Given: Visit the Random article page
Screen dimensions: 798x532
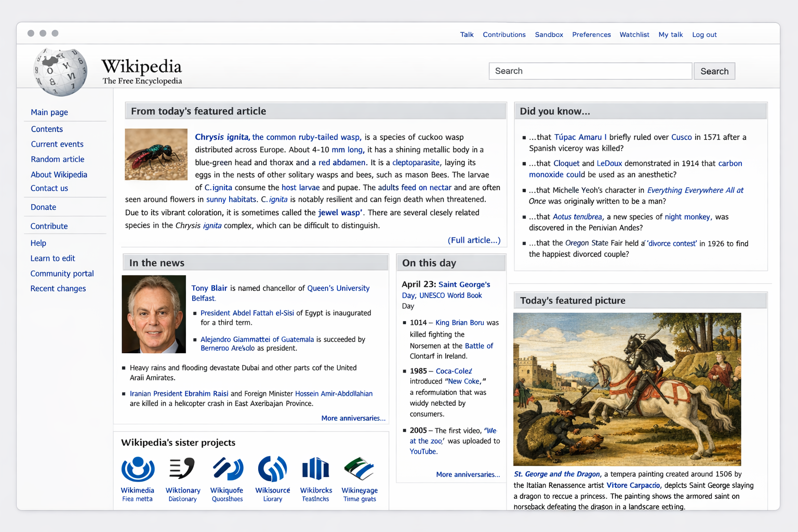Looking at the screenshot, I should click(57, 159).
